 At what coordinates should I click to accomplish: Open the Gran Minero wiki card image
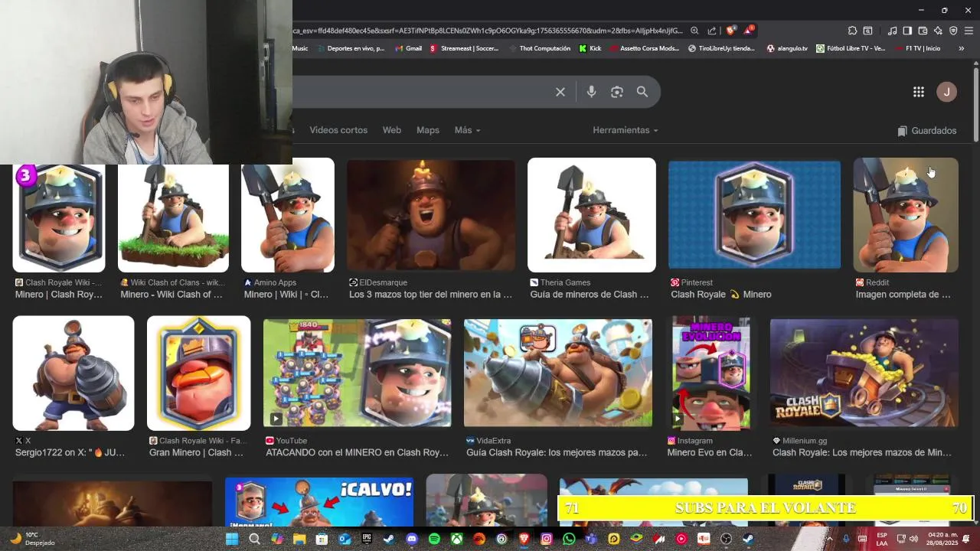pyautogui.click(x=199, y=373)
